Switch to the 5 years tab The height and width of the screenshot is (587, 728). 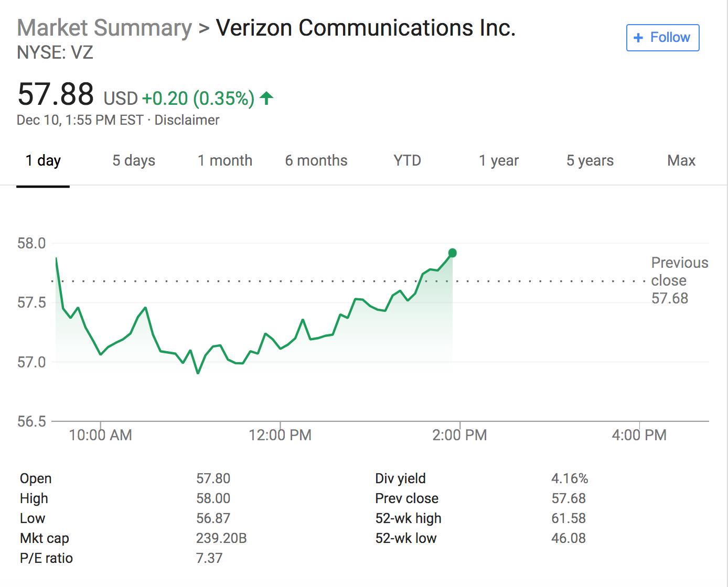tap(590, 160)
